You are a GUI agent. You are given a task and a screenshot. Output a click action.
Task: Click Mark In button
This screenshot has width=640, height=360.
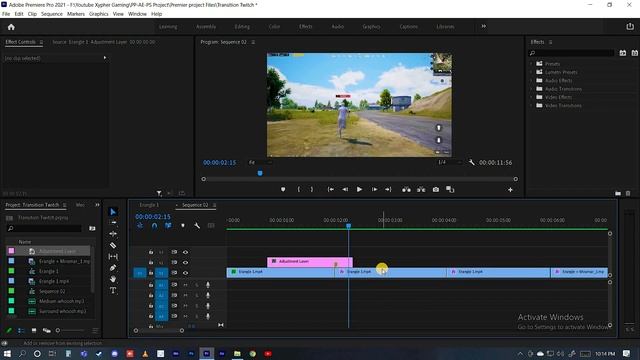pyautogui.click(x=299, y=189)
